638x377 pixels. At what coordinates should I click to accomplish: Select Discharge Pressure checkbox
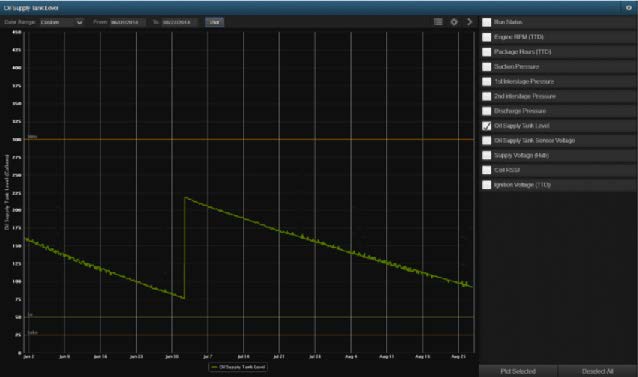(x=487, y=111)
